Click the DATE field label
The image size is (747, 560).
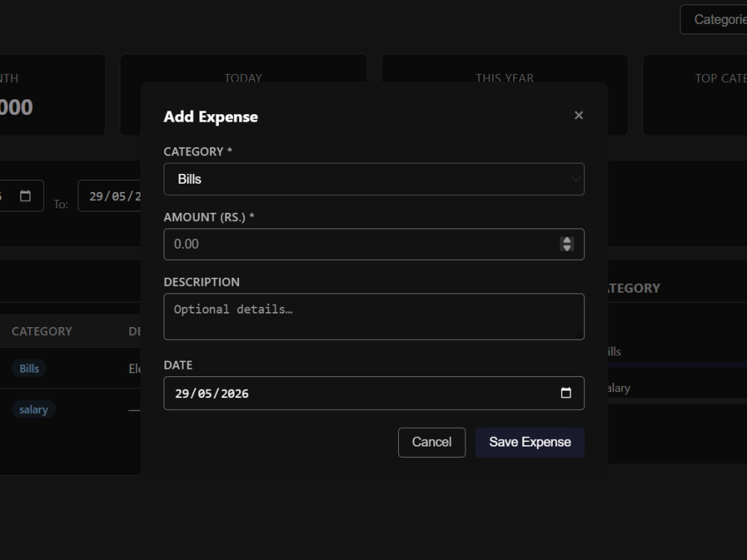pos(179,365)
